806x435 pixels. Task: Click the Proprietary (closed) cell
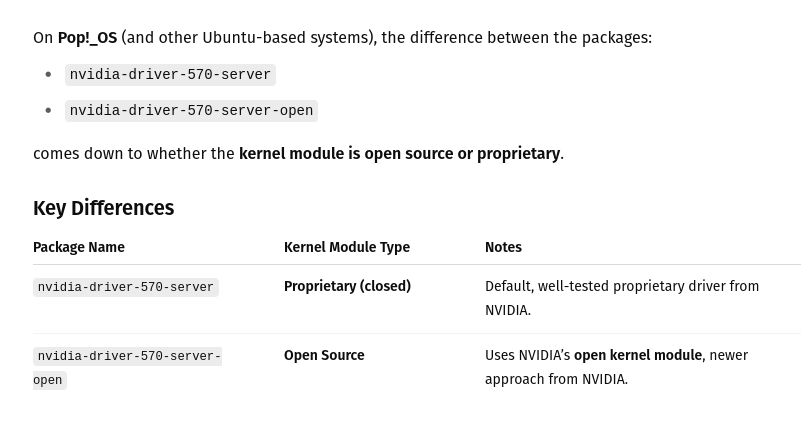coord(347,286)
